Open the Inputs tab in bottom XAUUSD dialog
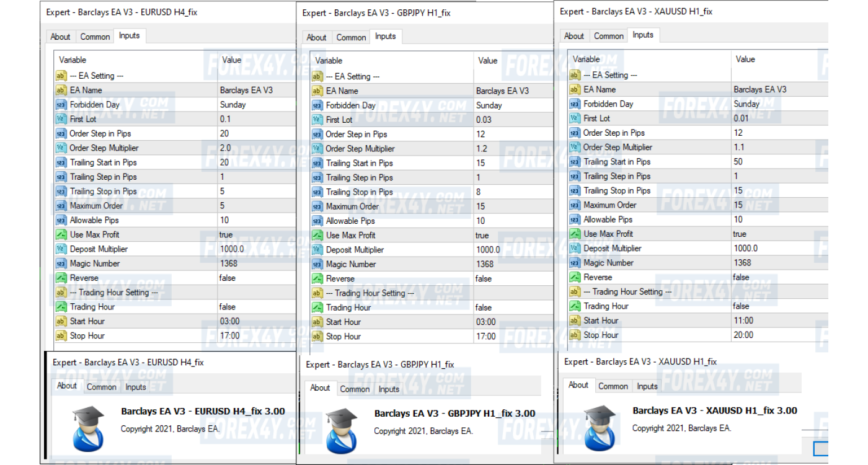The image size is (868, 465). point(647,386)
